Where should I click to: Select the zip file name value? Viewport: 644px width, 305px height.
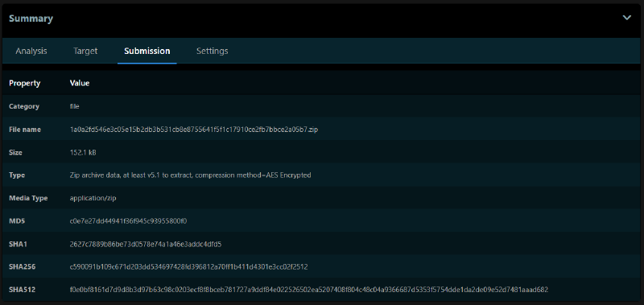[x=194, y=130]
